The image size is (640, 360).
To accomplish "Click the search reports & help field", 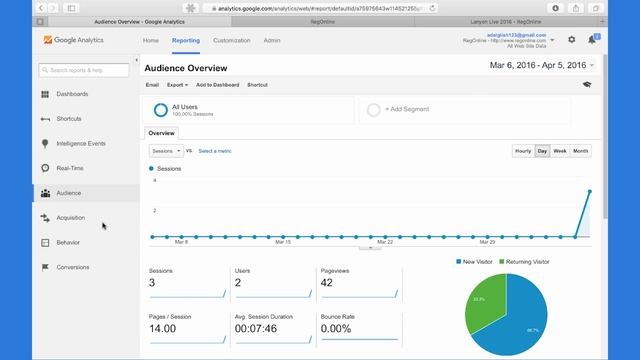I will (84, 70).
